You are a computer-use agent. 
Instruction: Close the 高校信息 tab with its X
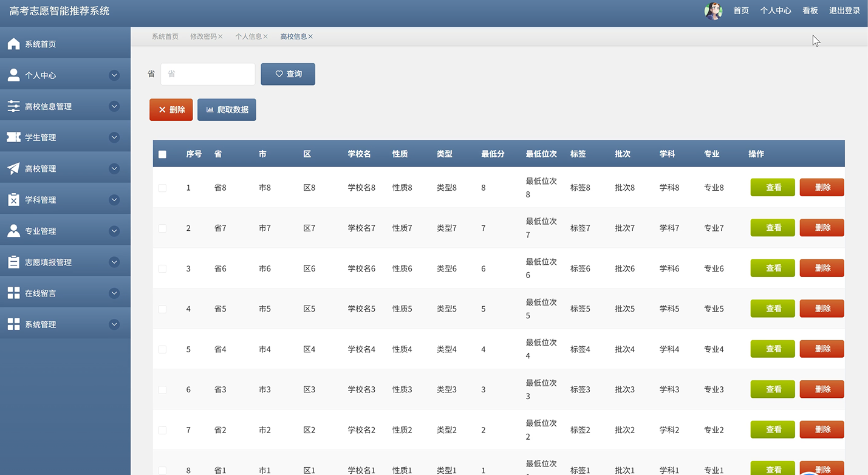310,36
